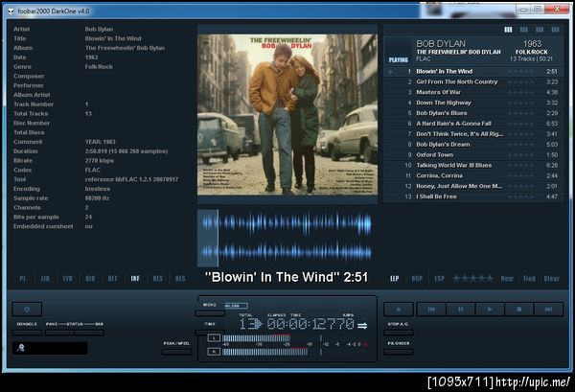
Task: Rate Masters Of War with its stars
Action: tap(521, 92)
